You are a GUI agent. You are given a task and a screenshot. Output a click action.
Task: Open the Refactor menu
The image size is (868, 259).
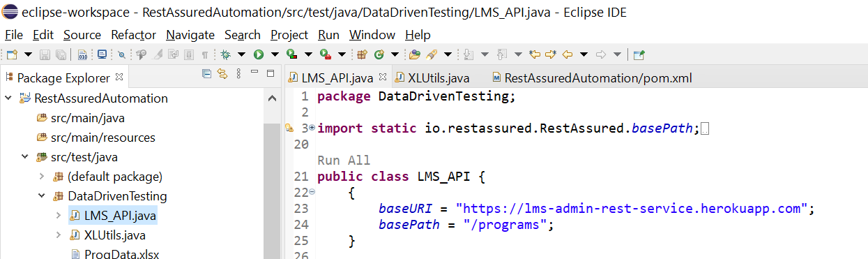point(134,35)
